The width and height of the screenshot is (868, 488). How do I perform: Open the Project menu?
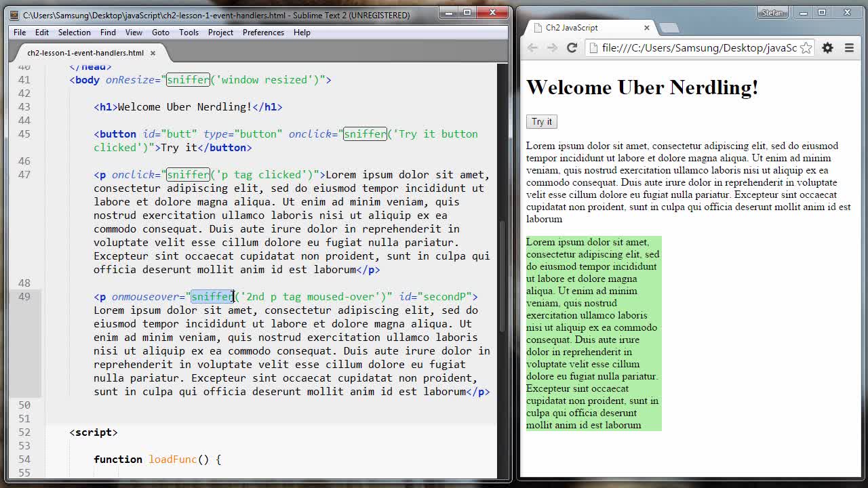(220, 33)
